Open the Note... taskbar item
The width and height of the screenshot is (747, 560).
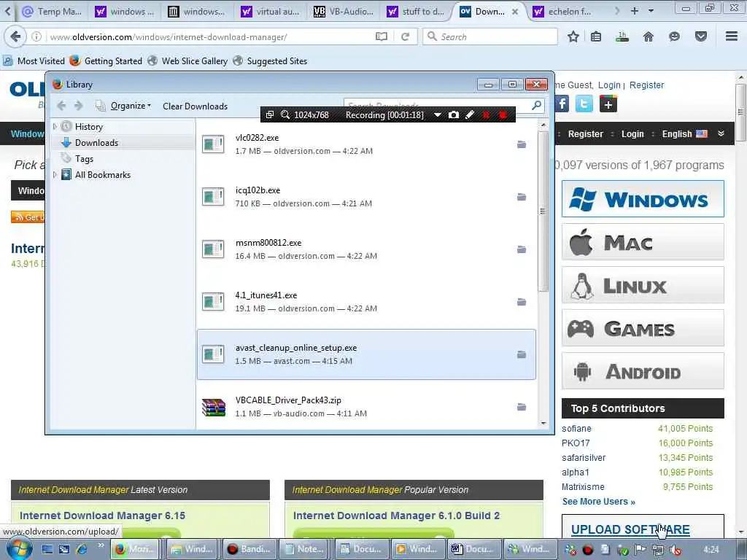[305, 549]
